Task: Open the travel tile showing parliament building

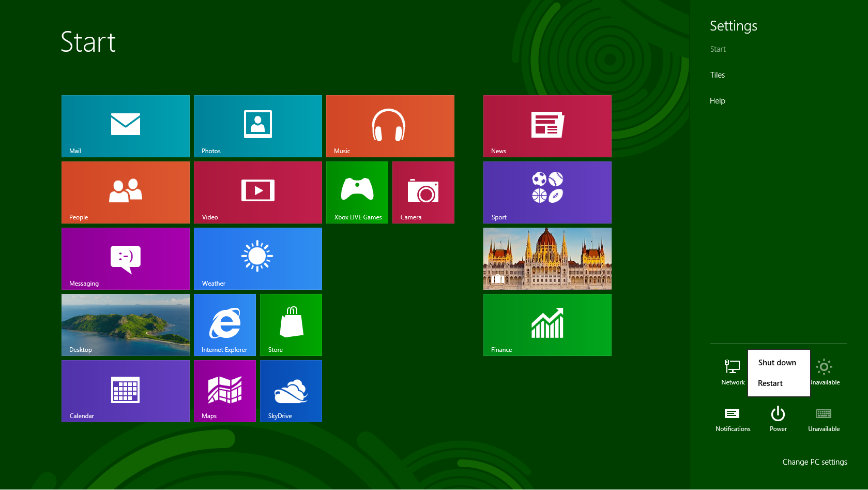Action: (x=547, y=259)
